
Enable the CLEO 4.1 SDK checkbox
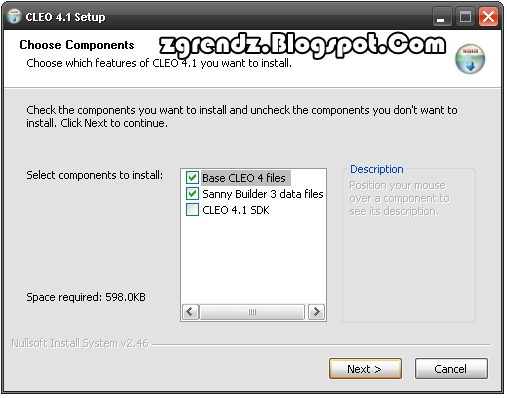click(x=192, y=210)
